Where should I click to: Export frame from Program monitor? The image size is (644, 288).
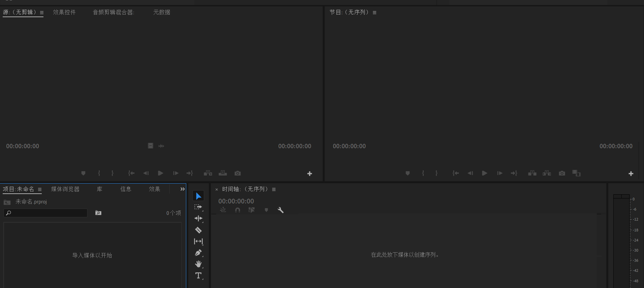(562, 173)
